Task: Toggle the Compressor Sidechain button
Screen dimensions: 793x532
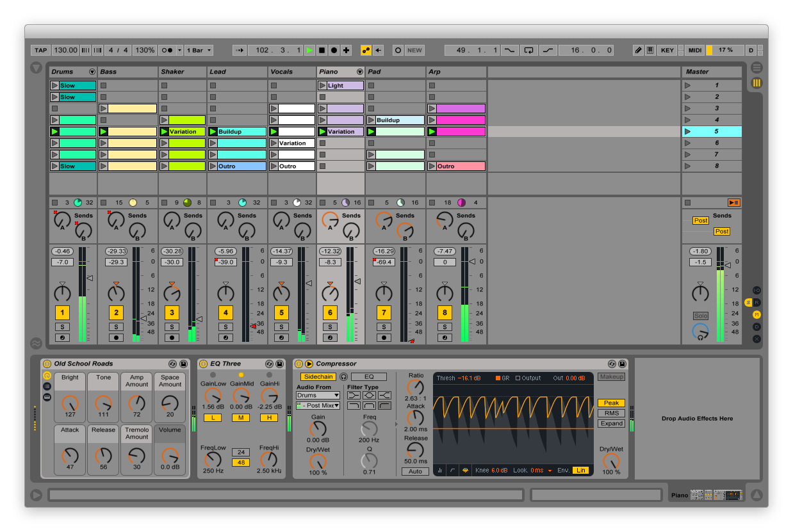Action: [318, 377]
